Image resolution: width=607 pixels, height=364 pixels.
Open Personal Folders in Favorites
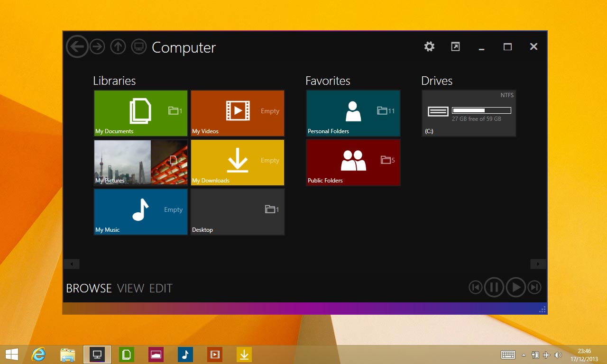[x=353, y=113]
